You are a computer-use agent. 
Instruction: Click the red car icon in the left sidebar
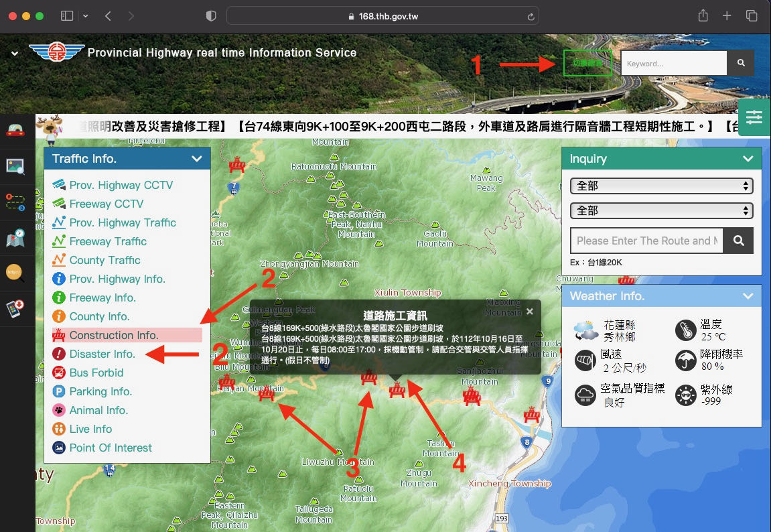[15, 130]
